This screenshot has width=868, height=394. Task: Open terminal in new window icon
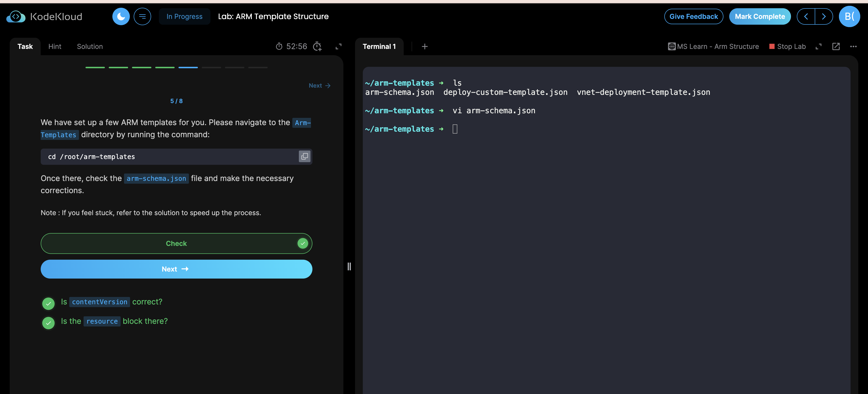click(836, 46)
